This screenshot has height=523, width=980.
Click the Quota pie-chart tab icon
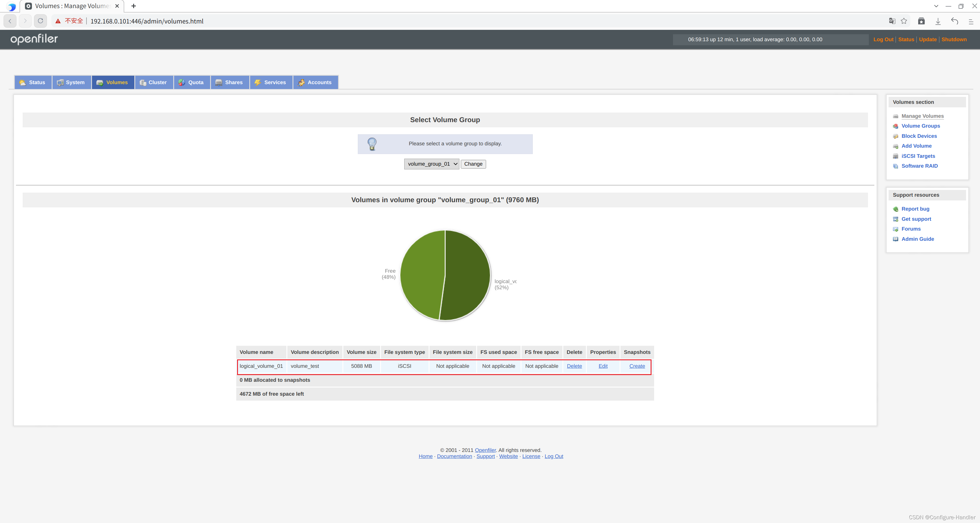click(x=182, y=82)
